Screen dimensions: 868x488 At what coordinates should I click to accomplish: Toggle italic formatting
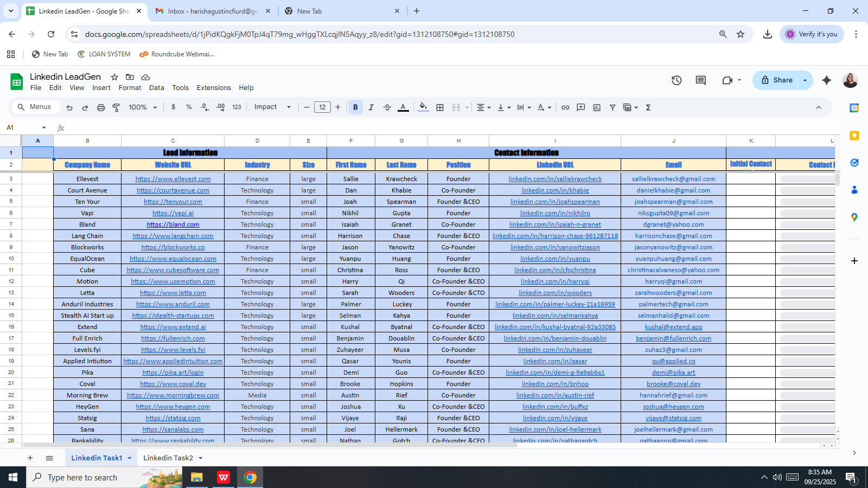click(371, 107)
